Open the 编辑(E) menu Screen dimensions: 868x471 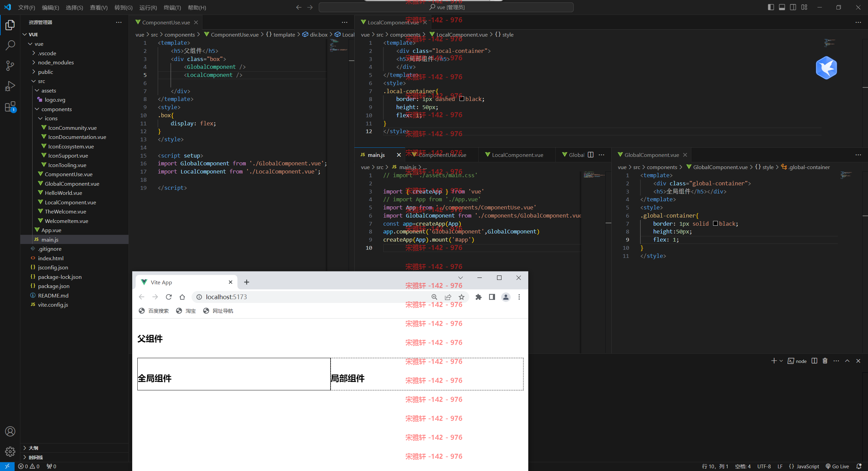(50, 7)
